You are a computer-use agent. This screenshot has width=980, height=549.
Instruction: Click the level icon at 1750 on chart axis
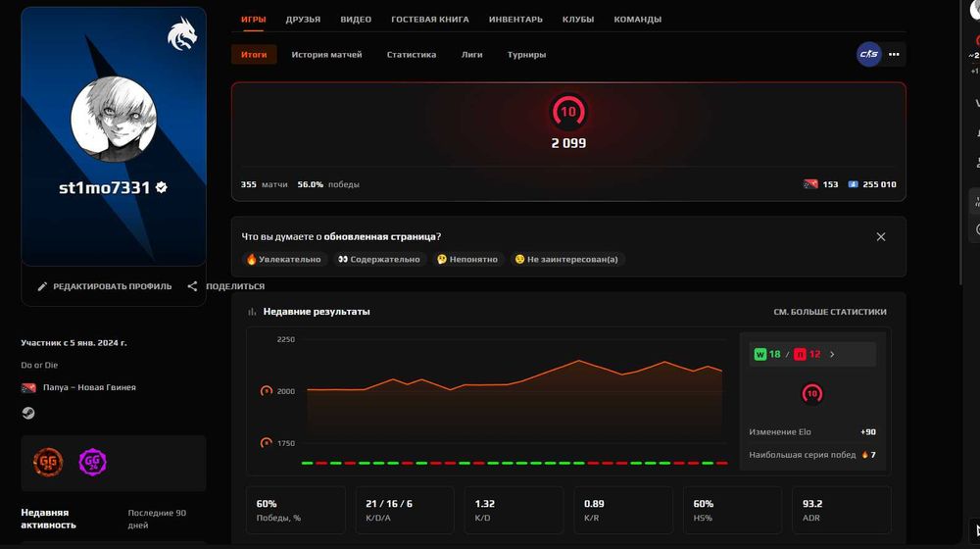pos(267,443)
